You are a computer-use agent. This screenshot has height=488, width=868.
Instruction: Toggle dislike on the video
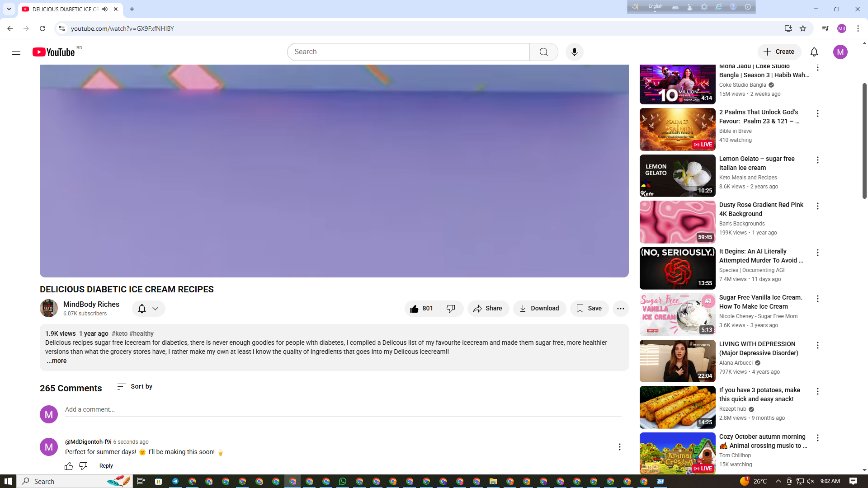[x=451, y=309]
